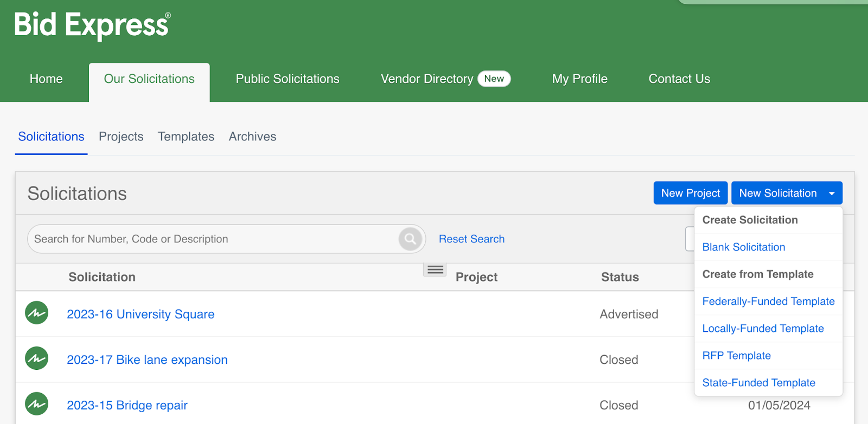Click the status icon beside Bridge repair
Screen dimensions: 868x424
(x=37, y=404)
